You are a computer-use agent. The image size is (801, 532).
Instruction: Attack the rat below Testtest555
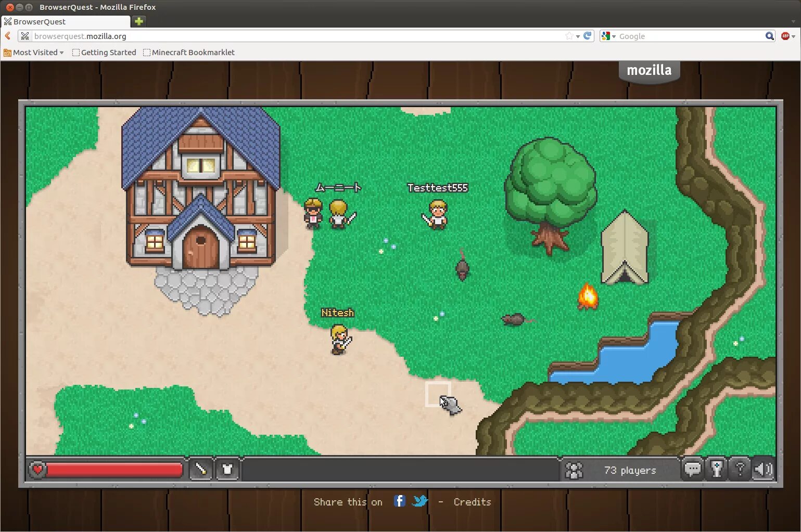[x=462, y=266]
